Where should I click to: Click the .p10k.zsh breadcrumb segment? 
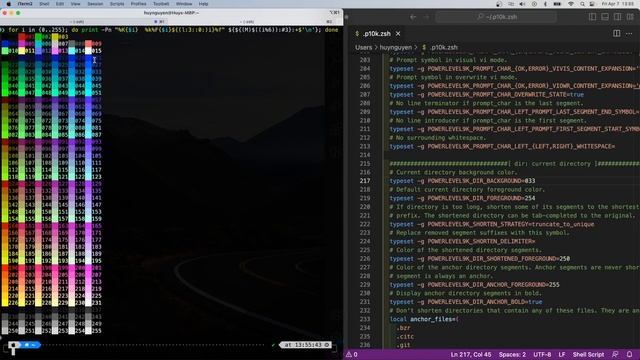[x=440, y=47]
